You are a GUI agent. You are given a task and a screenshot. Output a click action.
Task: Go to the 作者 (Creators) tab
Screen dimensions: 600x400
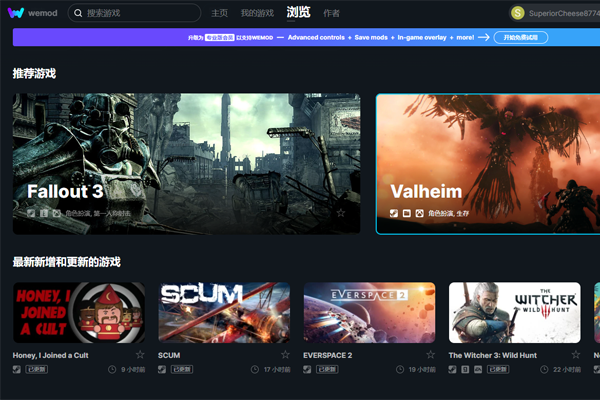pos(331,14)
